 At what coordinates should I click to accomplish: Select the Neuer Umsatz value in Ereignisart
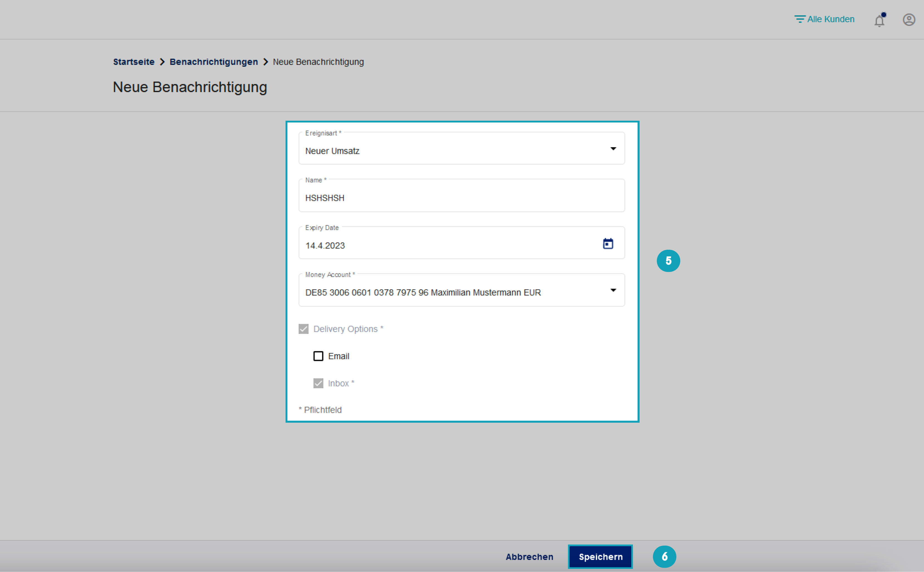pos(332,151)
